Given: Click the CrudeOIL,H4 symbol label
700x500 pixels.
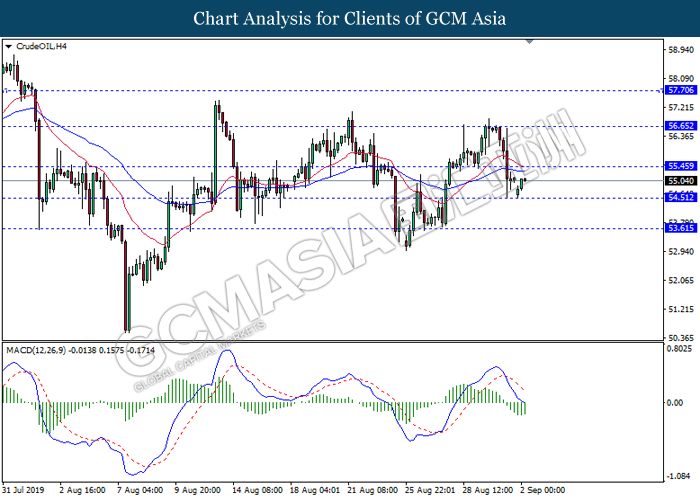Looking at the screenshot, I should coord(41,46).
